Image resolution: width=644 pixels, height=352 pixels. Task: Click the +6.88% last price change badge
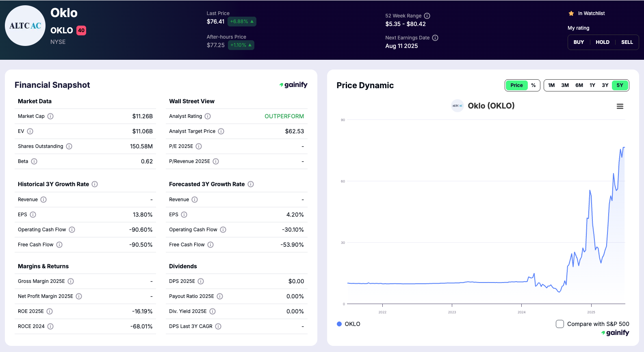pos(242,22)
